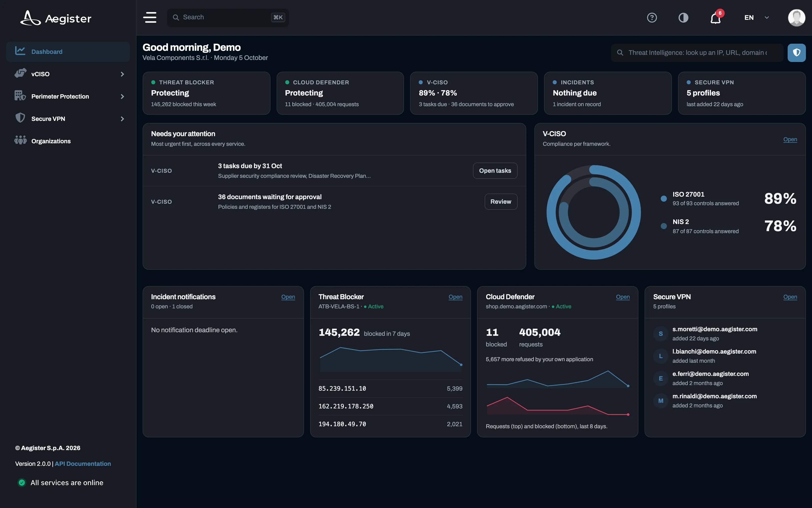Expand the Perimeter Protection chevron
812x508 pixels.
[122, 97]
